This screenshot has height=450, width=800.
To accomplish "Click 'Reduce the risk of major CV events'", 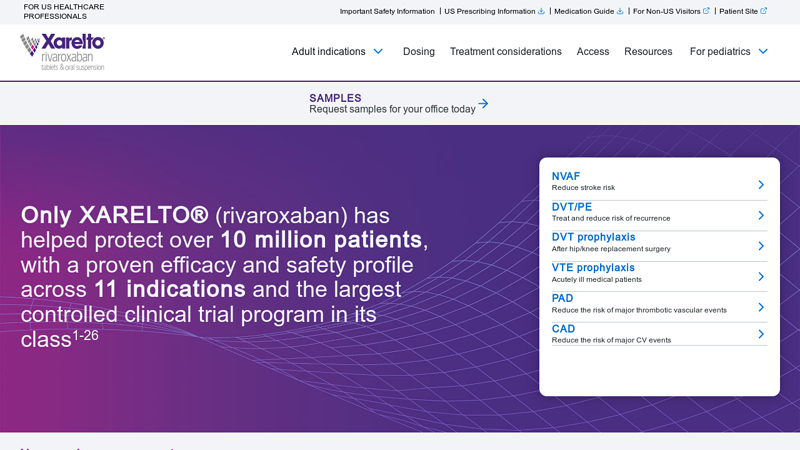I will (611, 340).
